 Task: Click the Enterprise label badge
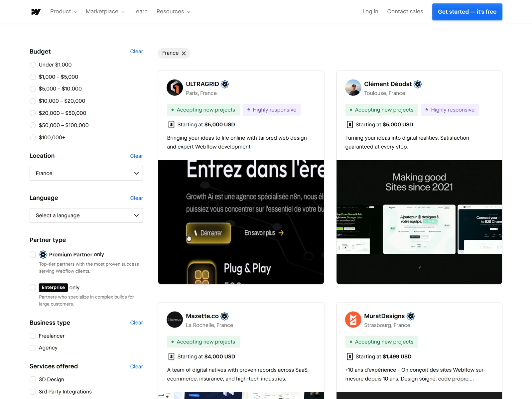[x=53, y=288]
